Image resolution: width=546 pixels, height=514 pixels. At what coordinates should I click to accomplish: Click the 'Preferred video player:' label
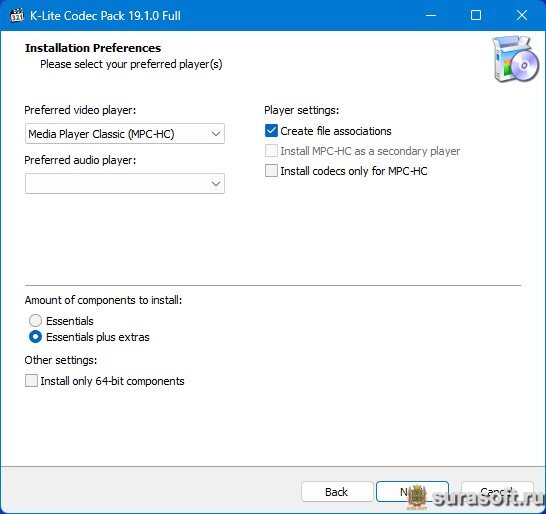(80, 110)
